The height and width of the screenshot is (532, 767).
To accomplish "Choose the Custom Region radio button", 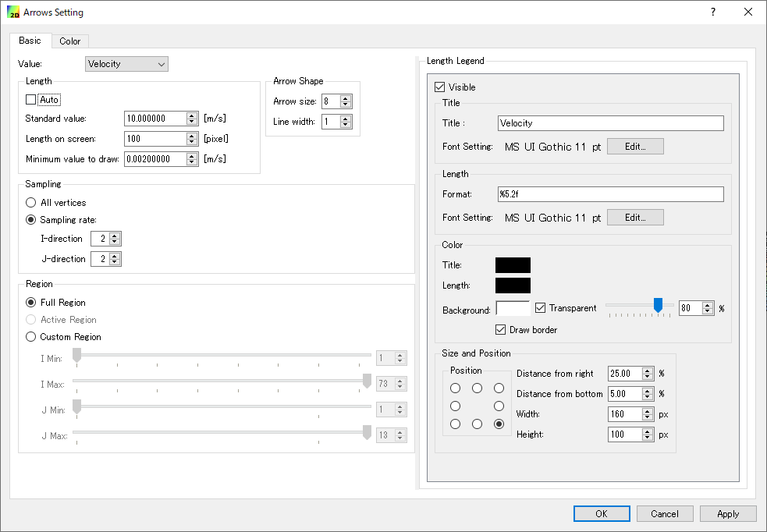I will click(x=31, y=337).
